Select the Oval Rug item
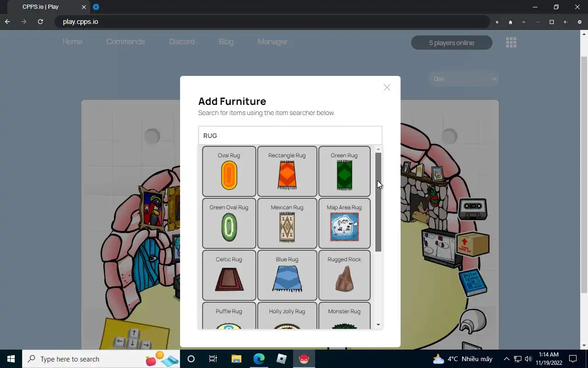Image resolution: width=588 pixels, height=368 pixels. [229, 171]
